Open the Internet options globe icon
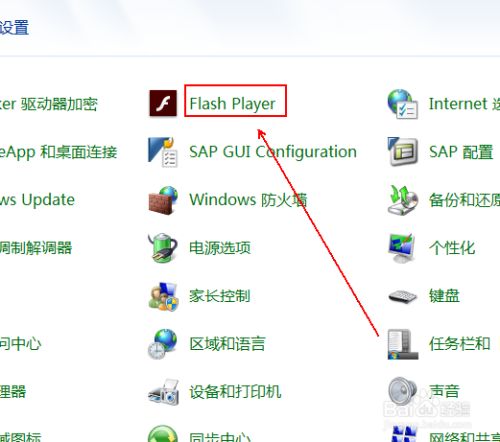The height and width of the screenshot is (442, 500). pyautogui.click(x=403, y=104)
